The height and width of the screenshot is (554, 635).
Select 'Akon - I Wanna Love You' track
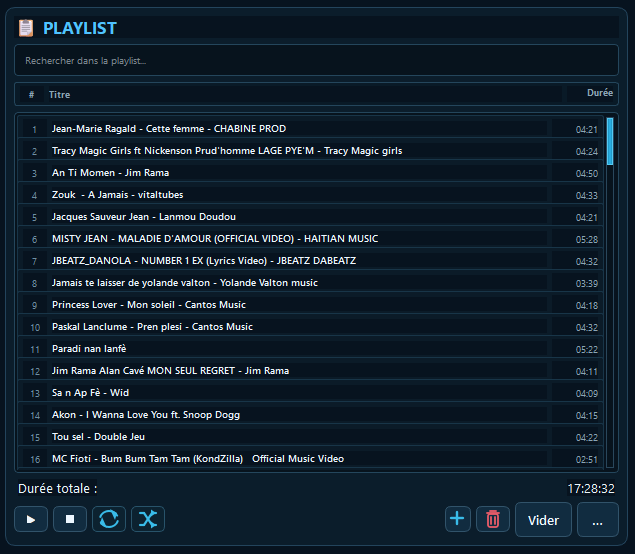[311, 415]
